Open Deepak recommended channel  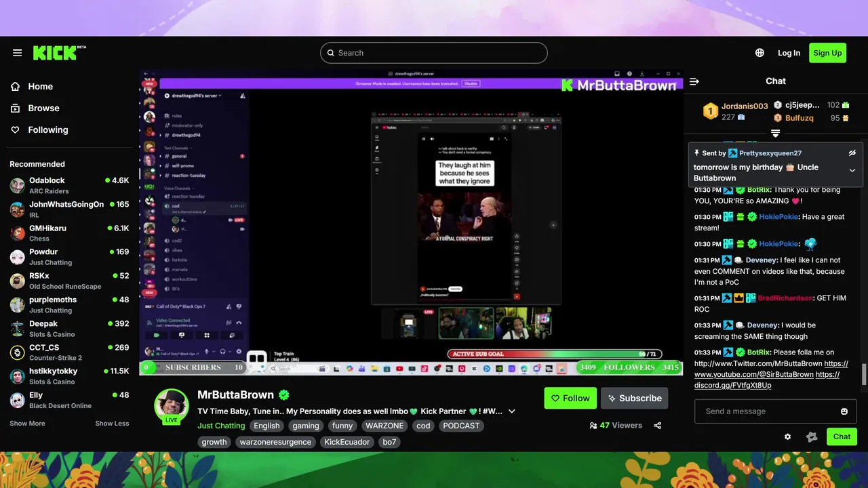pos(69,329)
